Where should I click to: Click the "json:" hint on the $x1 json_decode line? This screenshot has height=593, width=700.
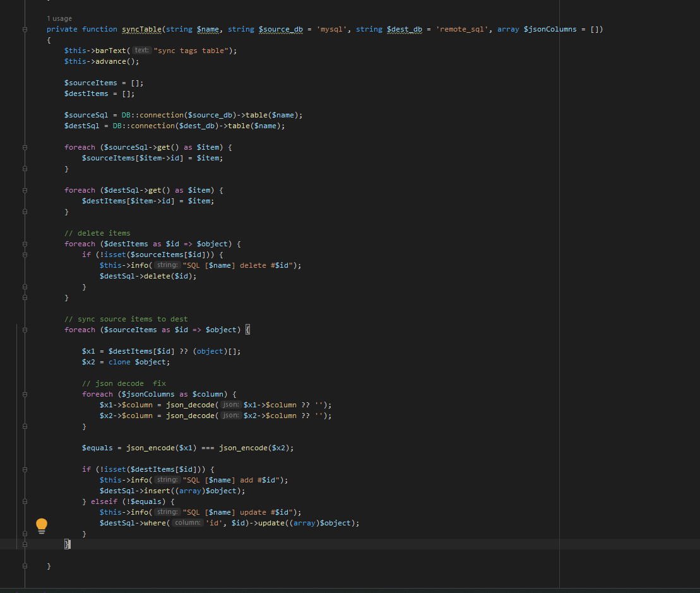point(231,405)
